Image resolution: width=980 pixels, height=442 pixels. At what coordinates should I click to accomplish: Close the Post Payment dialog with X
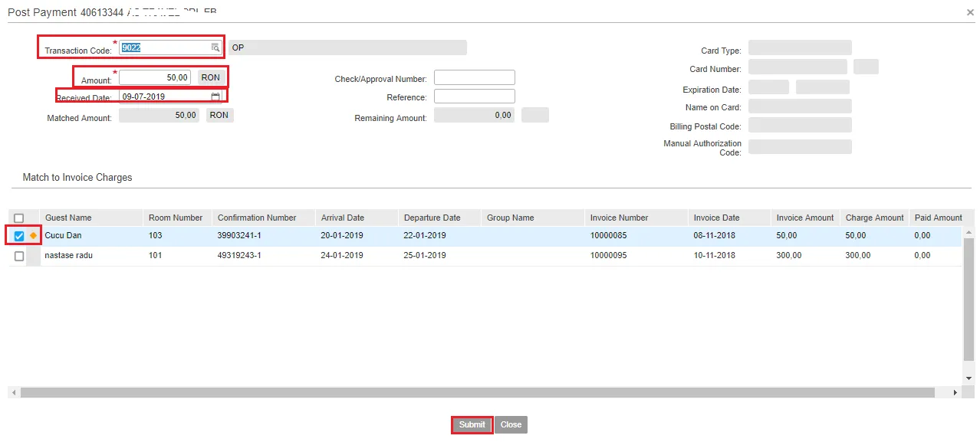tap(970, 13)
